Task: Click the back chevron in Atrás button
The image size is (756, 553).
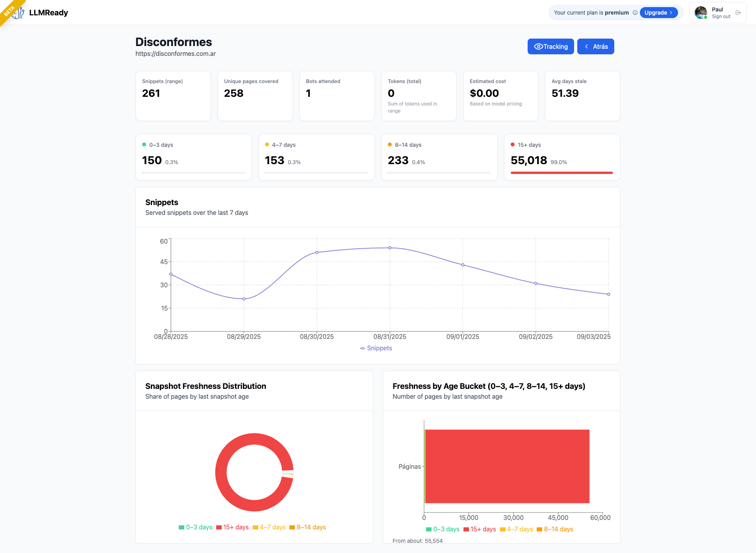Action: pos(587,46)
